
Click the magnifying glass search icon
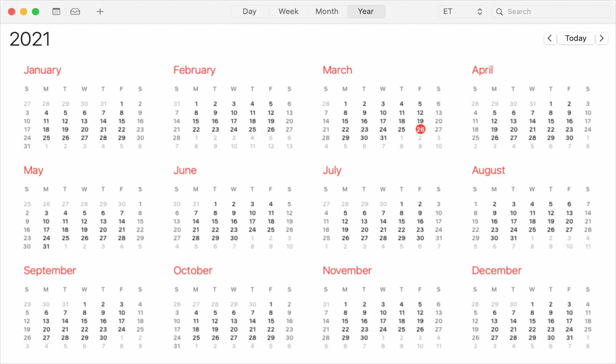pyautogui.click(x=499, y=12)
